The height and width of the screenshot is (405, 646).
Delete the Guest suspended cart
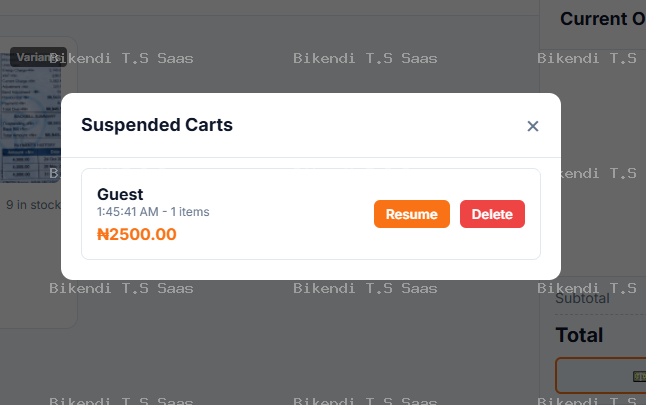[x=492, y=214]
